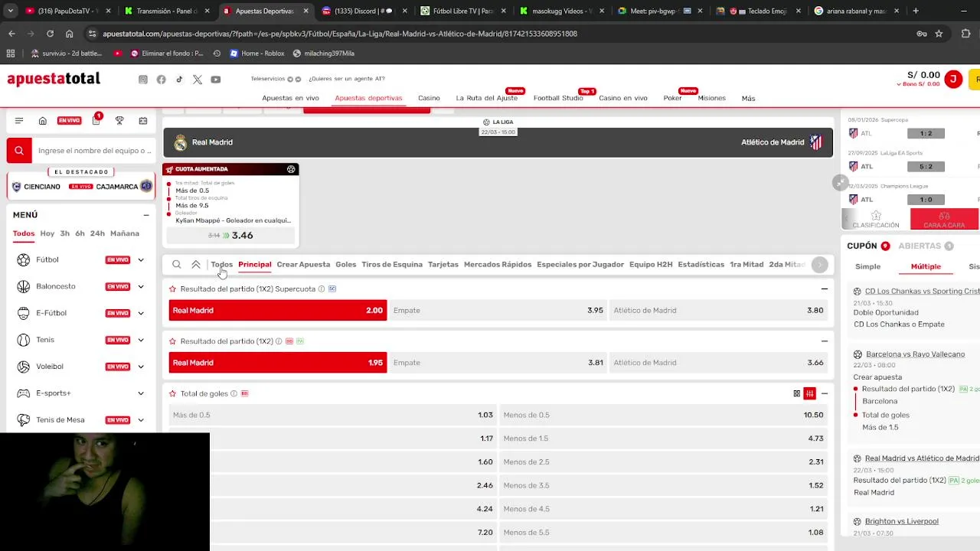
Task: Expand the Fútbol sport category
Action: click(141, 260)
